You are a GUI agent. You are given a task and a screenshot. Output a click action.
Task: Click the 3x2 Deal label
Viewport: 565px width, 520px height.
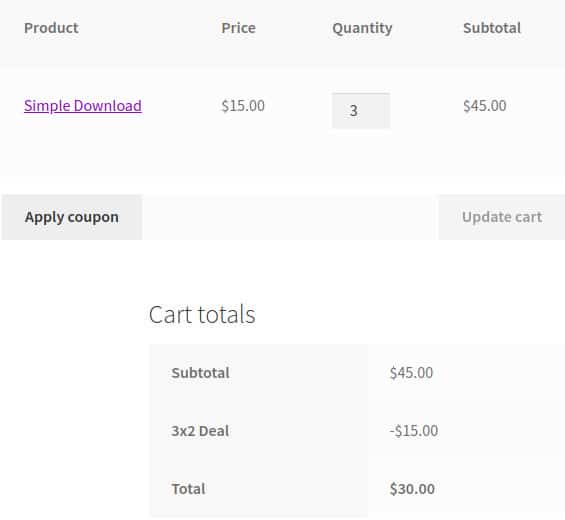[x=200, y=431]
